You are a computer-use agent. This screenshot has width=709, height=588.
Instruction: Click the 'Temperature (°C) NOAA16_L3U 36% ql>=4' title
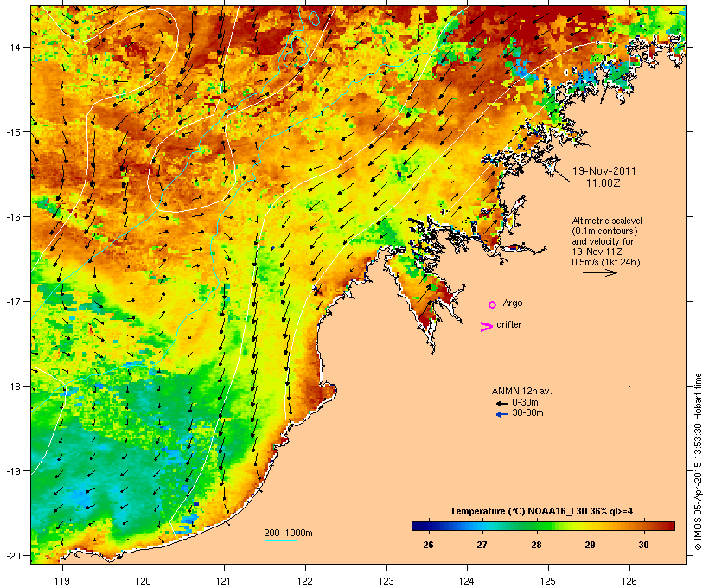[541, 511]
